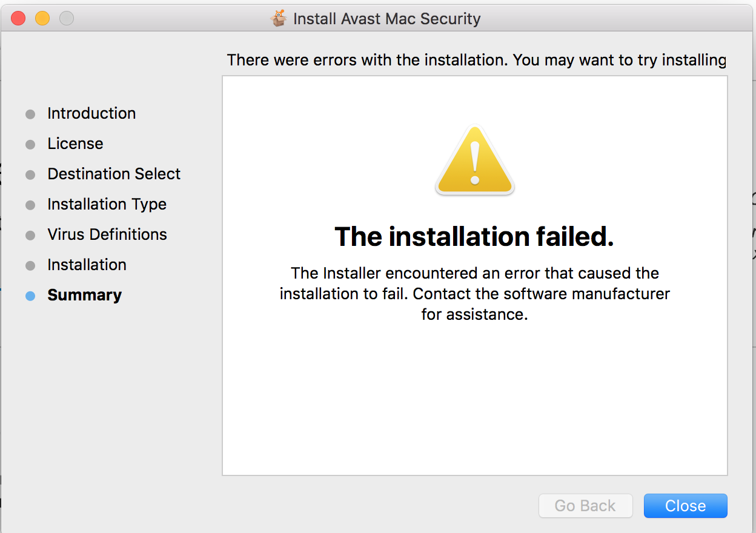This screenshot has width=756, height=533.
Task: Click the "The installation failed." heading
Action: click(x=474, y=236)
